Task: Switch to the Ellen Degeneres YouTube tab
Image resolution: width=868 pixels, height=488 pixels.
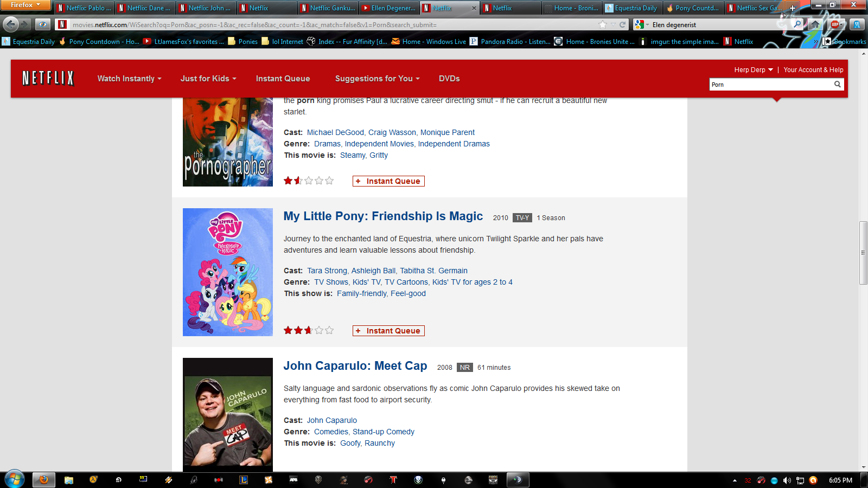Action: coord(388,8)
